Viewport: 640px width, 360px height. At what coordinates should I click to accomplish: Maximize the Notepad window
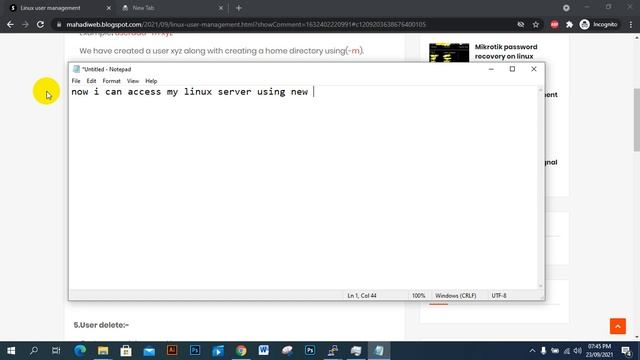coord(512,69)
